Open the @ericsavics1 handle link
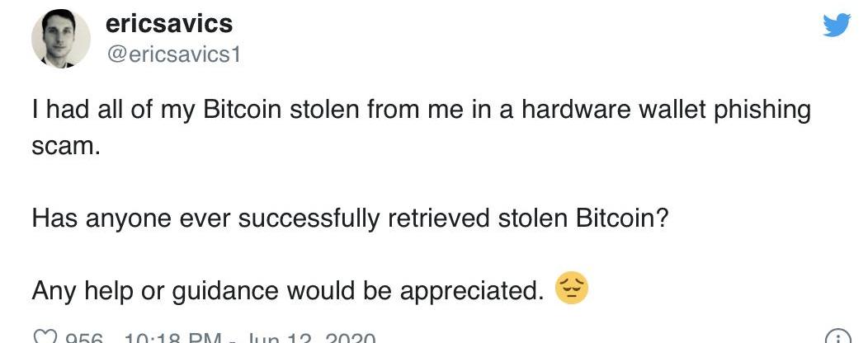The image size is (868, 343). [172, 55]
